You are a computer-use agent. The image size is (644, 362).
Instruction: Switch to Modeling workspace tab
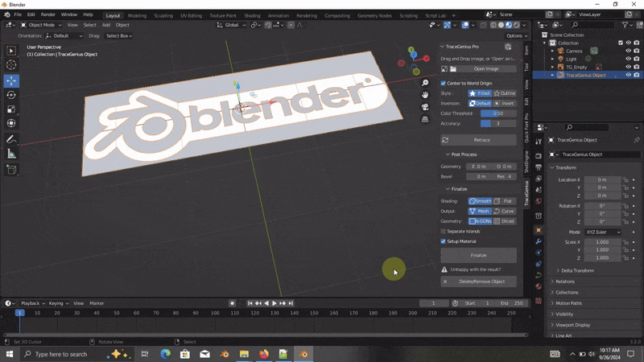(x=137, y=15)
